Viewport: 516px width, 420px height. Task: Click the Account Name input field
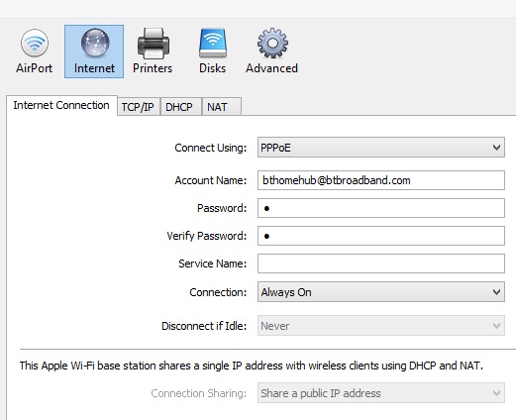pyautogui.click(x=381, y=180)
